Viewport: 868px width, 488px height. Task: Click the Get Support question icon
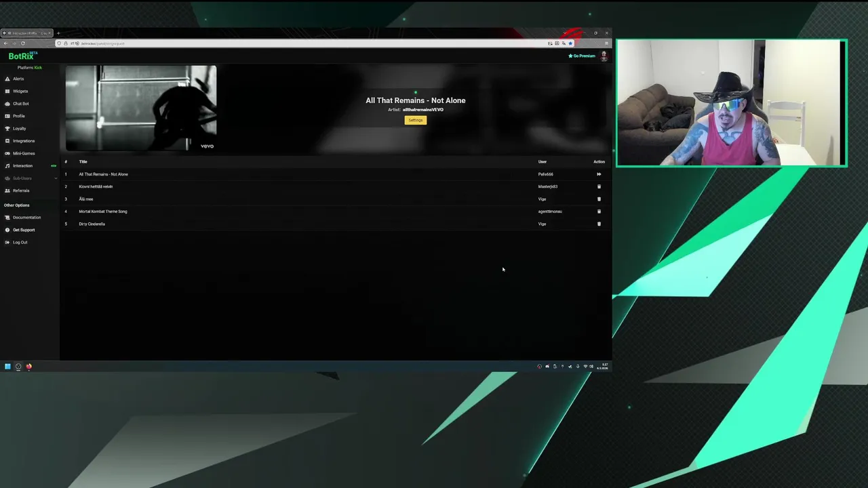pyautogui.click(x=7, y=230)
